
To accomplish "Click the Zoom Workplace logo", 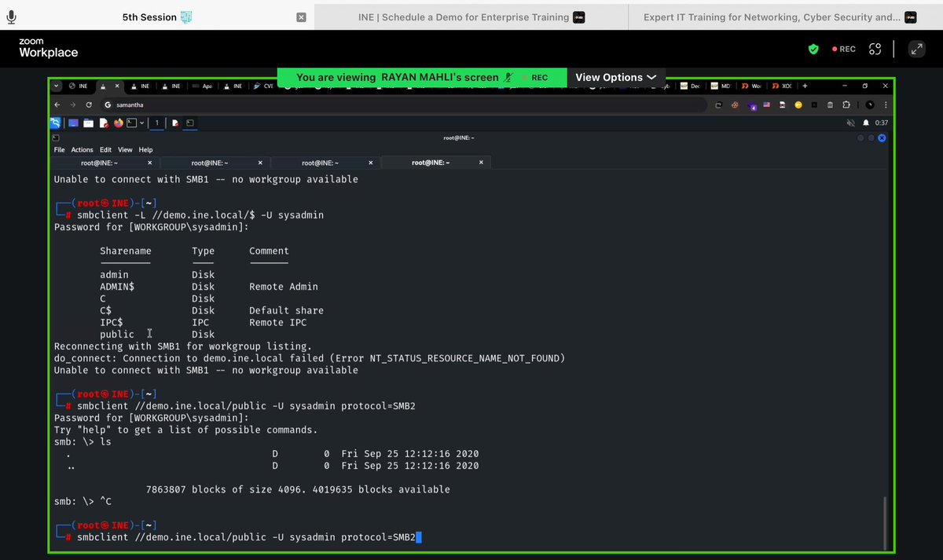I will click(49, 49).
